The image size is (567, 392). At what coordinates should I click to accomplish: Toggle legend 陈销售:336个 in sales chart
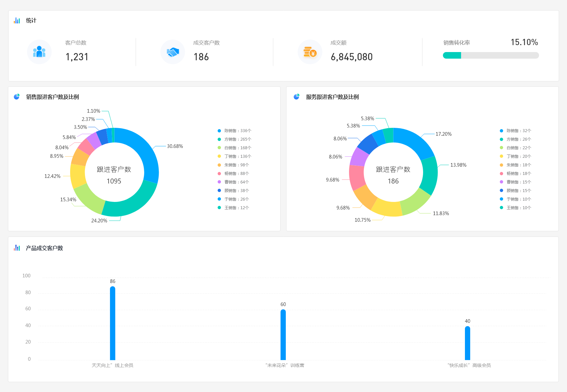pos(234,131)
